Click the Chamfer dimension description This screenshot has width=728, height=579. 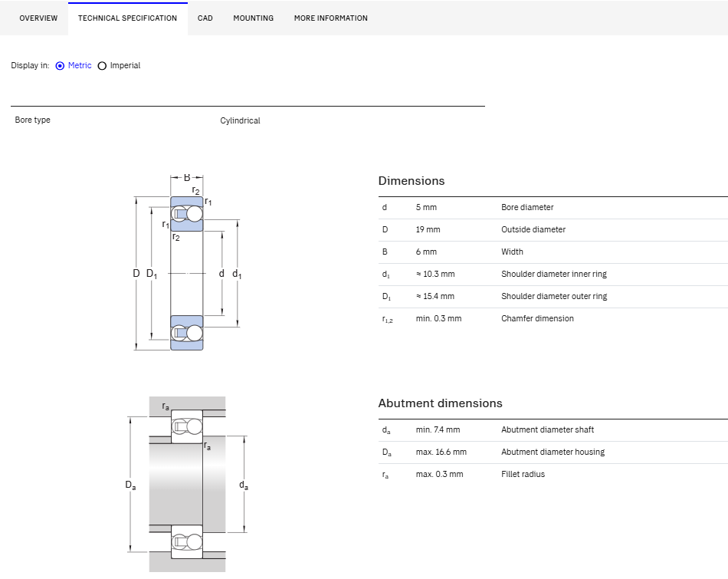click(x=538, y=319)
